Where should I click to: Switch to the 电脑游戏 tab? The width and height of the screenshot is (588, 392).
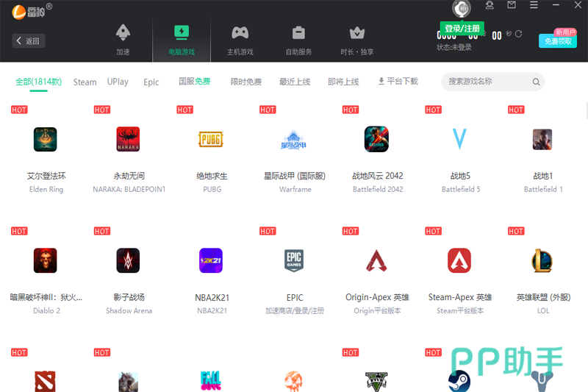click(x=182, y=40)
